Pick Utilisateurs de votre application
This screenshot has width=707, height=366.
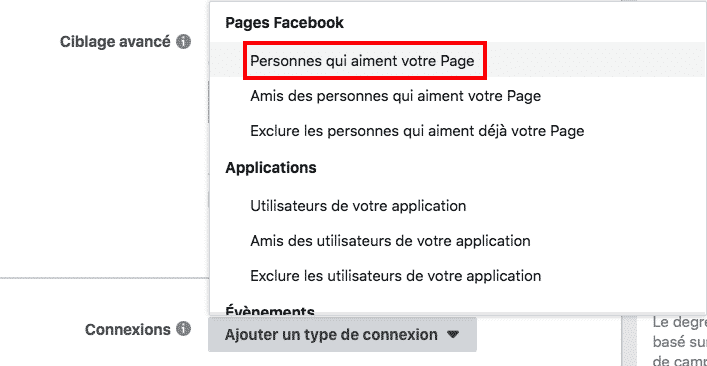457,206
